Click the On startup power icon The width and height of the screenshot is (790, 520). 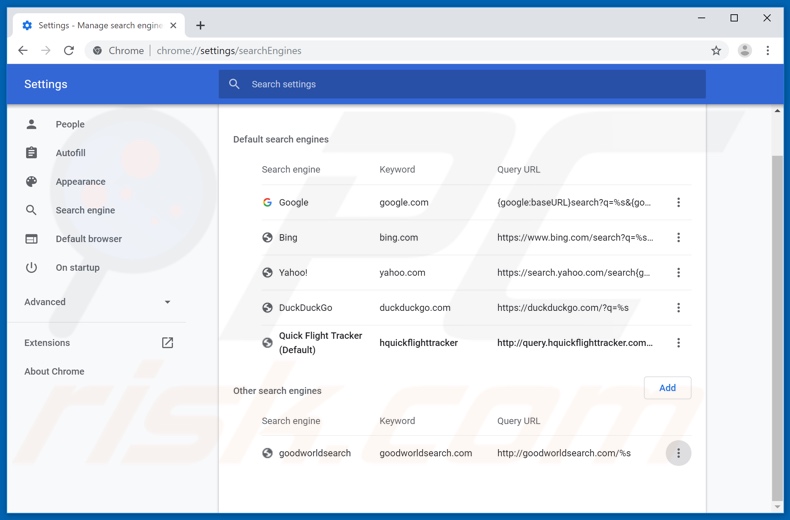[31, 268]
